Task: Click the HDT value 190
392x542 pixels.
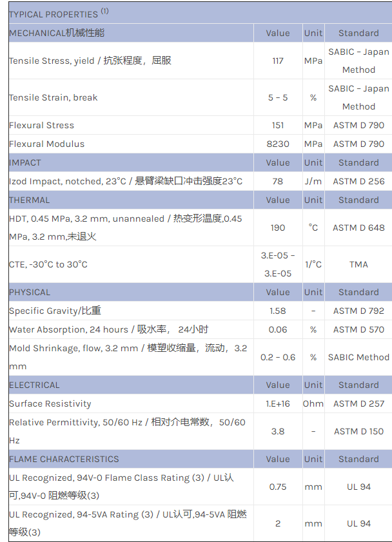Action: point(278,227)
